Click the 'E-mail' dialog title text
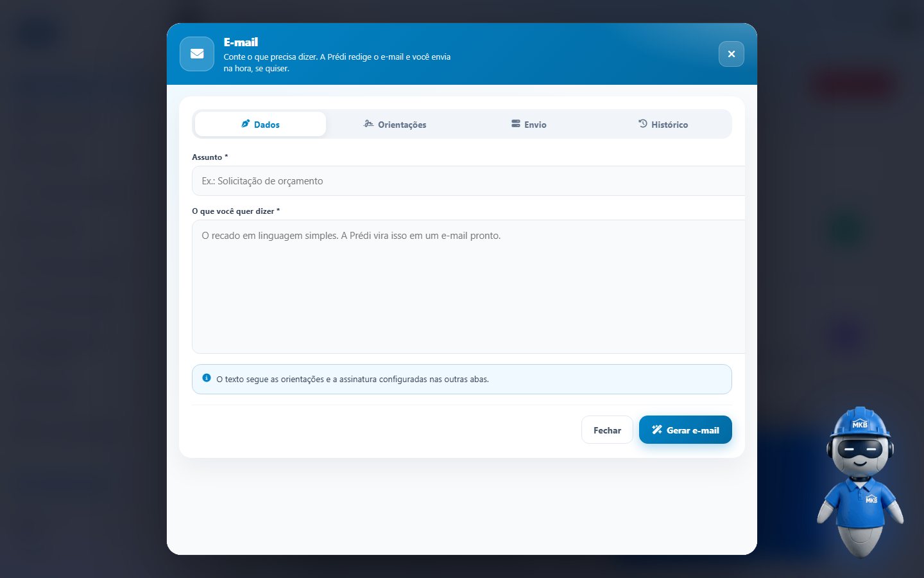Screen dimensions: 924x578 coord(241,42)
